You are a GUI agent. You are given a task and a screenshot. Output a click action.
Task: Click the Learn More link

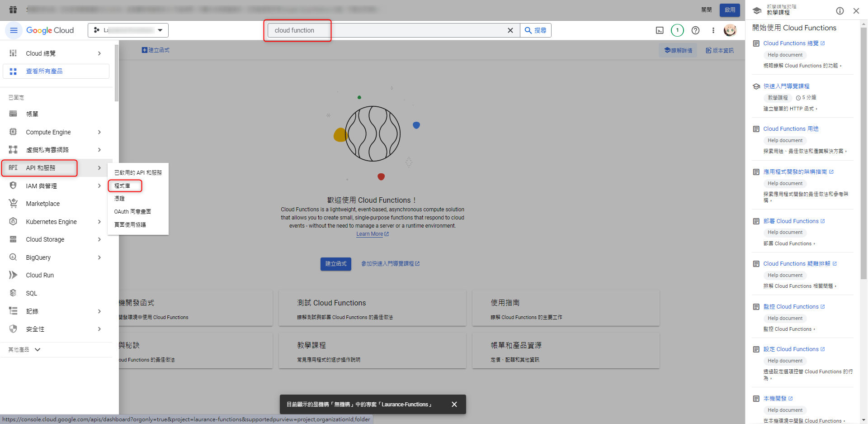[372, 234]
